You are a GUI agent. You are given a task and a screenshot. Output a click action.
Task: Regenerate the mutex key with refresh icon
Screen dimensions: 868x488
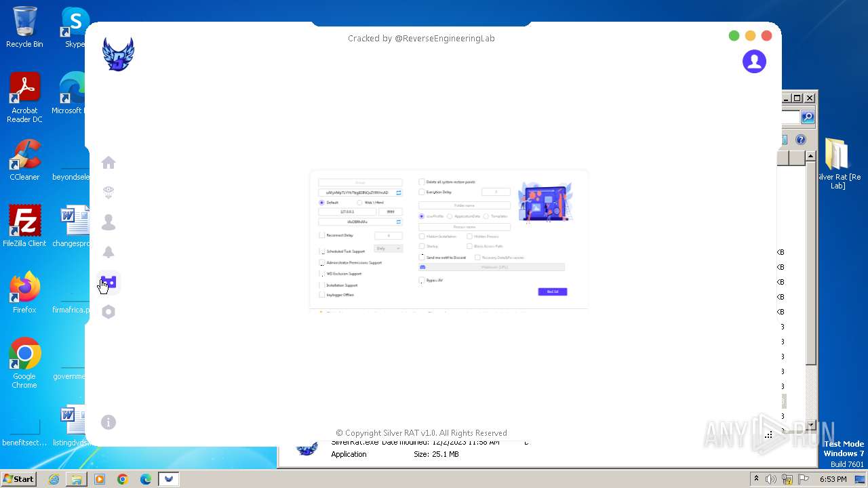click(399, 192)
